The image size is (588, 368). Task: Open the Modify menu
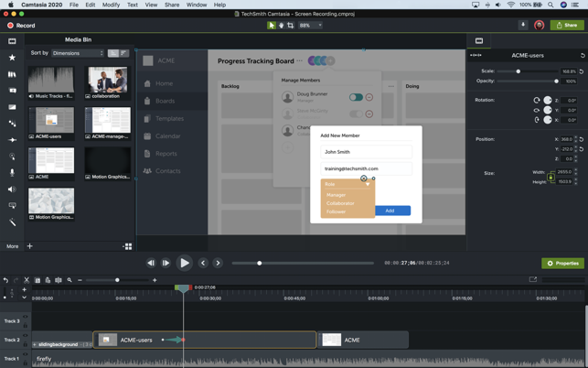tap(111, 5)
